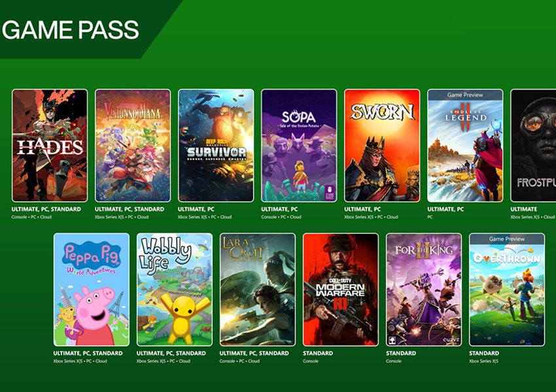This screenshot has width=556, height=392.
Task: Open the Sworn game tile
Action: [382, 146]
